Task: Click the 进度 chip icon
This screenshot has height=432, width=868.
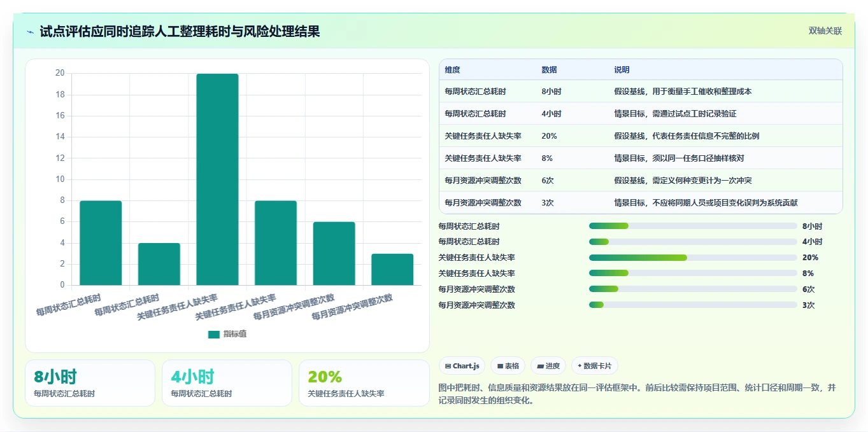Action: coord(541,366)
